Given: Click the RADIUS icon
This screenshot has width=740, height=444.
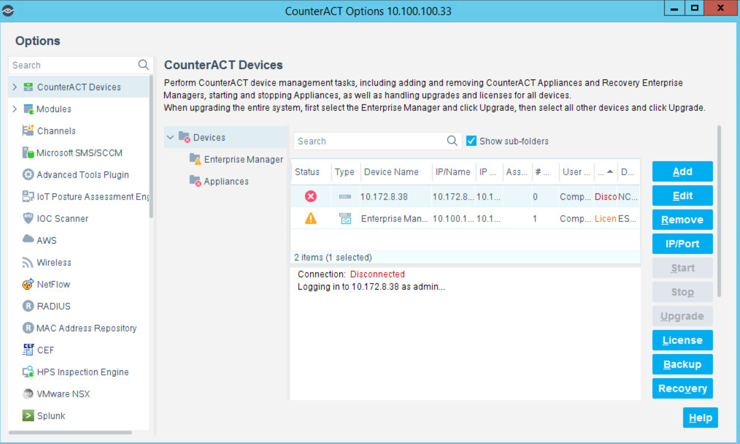Looking at the screenshot, I should pyautogui.click(x=28, y=306).
